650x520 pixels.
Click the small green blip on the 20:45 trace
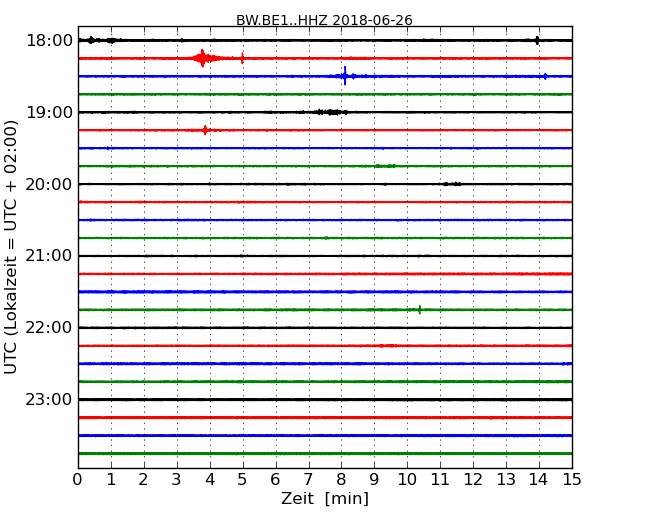[326, 238]
